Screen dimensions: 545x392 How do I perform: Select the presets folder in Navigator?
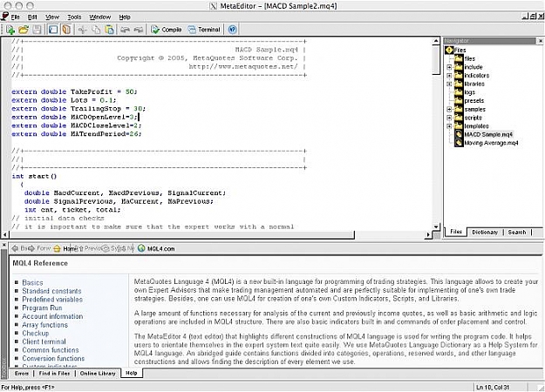click(x=474, y=101)
